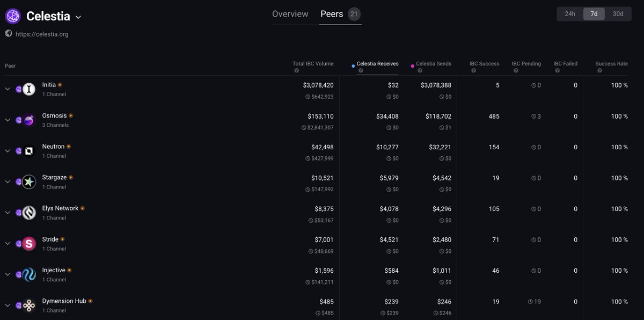Open the https://celestia.org link
This screenshot has height=320, width=644.
[x=42, y=34]
